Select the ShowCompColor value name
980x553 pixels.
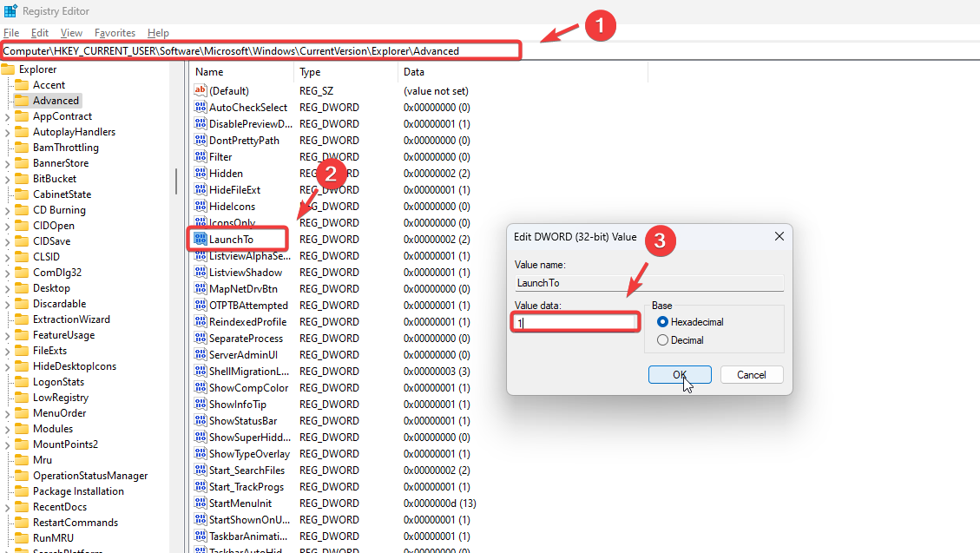(249, 387)
